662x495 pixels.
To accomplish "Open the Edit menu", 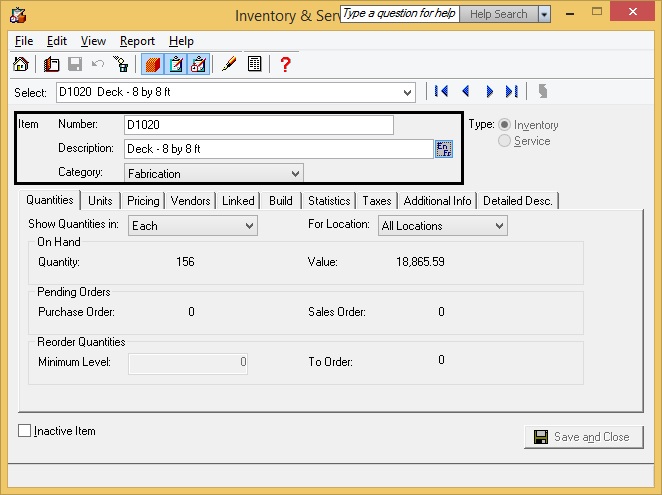I will (57, 41).
